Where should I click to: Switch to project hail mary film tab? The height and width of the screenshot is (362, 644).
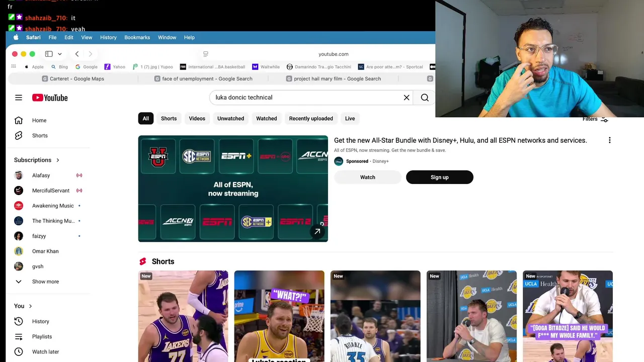[x=333, y=78]
